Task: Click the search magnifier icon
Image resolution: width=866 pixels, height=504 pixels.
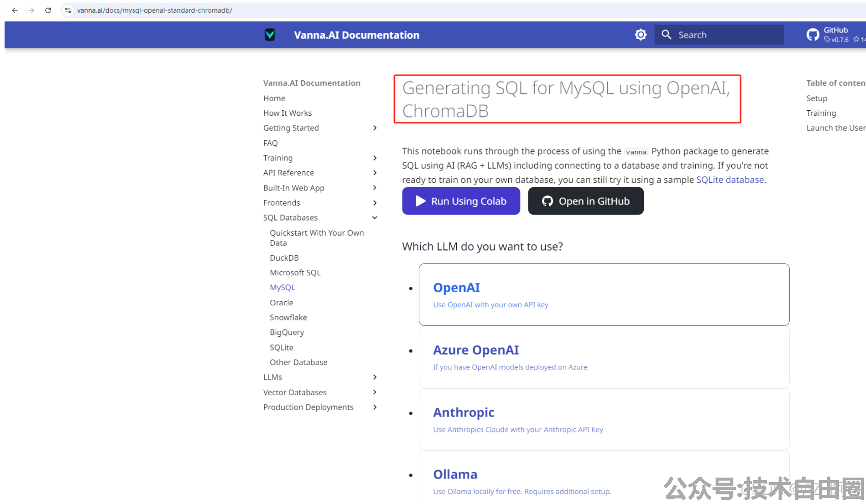Action: point(666,35)
